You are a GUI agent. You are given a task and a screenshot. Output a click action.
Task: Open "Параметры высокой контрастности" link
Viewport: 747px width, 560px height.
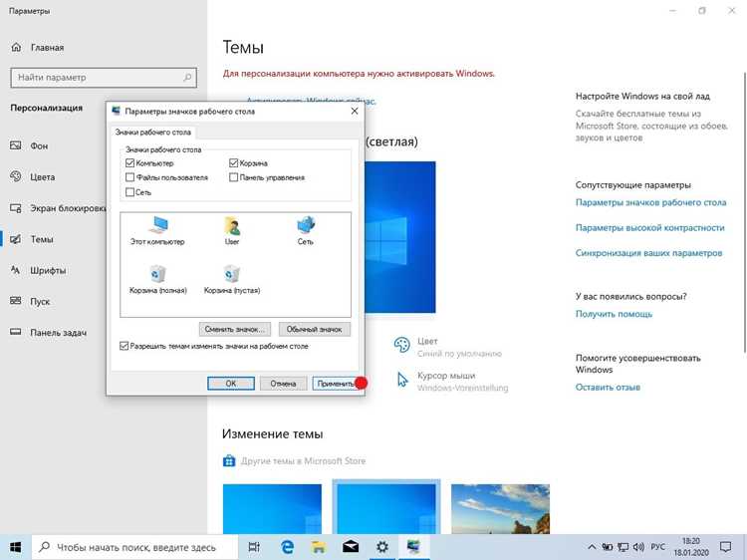pos(649,228)
